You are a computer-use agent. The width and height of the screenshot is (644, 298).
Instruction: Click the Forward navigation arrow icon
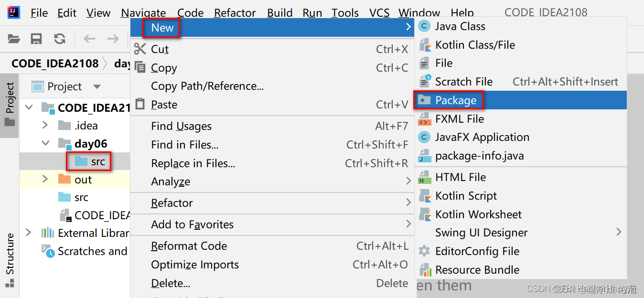point(113,39)
